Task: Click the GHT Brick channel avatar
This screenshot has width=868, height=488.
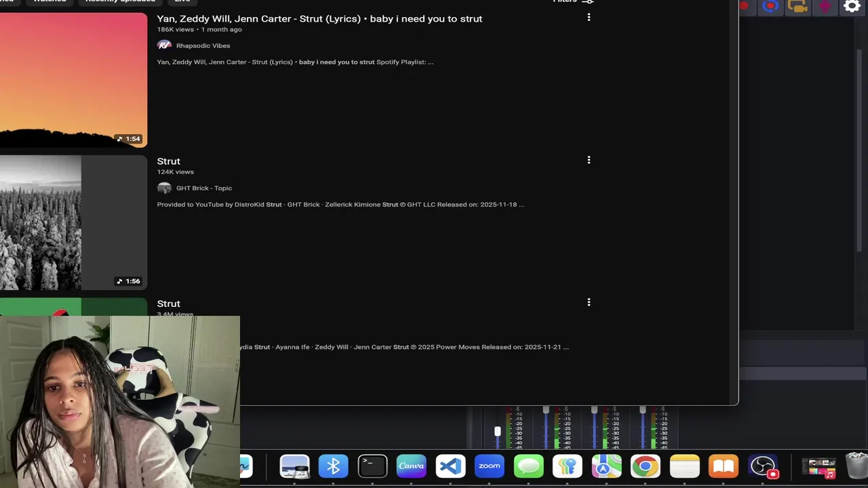Action: tap(164, 188)
